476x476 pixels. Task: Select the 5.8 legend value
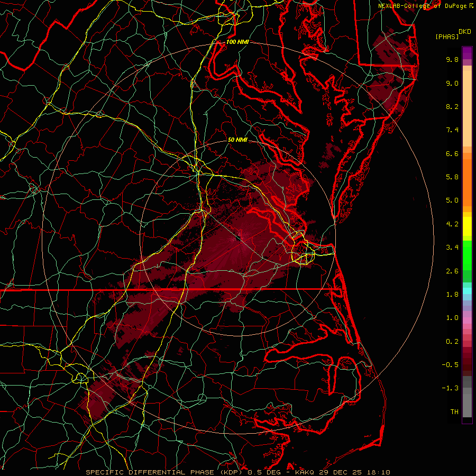coord(452,177)
